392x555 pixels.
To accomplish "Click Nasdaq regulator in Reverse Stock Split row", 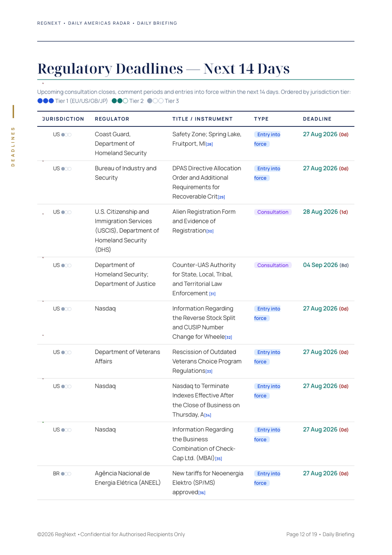I will (105, 309).
